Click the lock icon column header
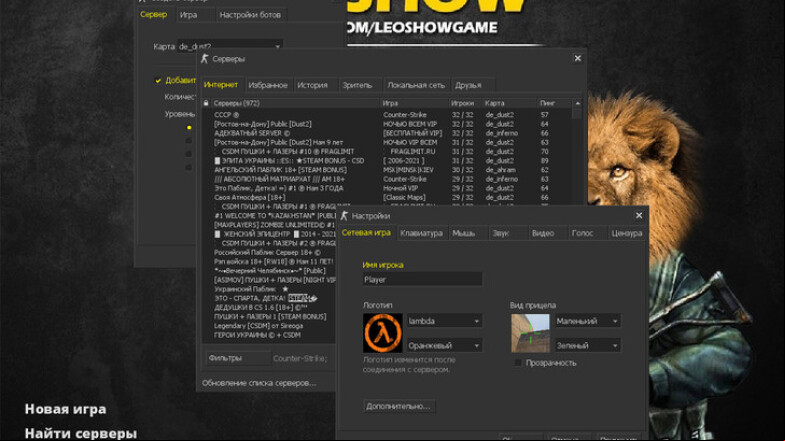Viewport: 785px width, 441px height. [x=206, y=103]
